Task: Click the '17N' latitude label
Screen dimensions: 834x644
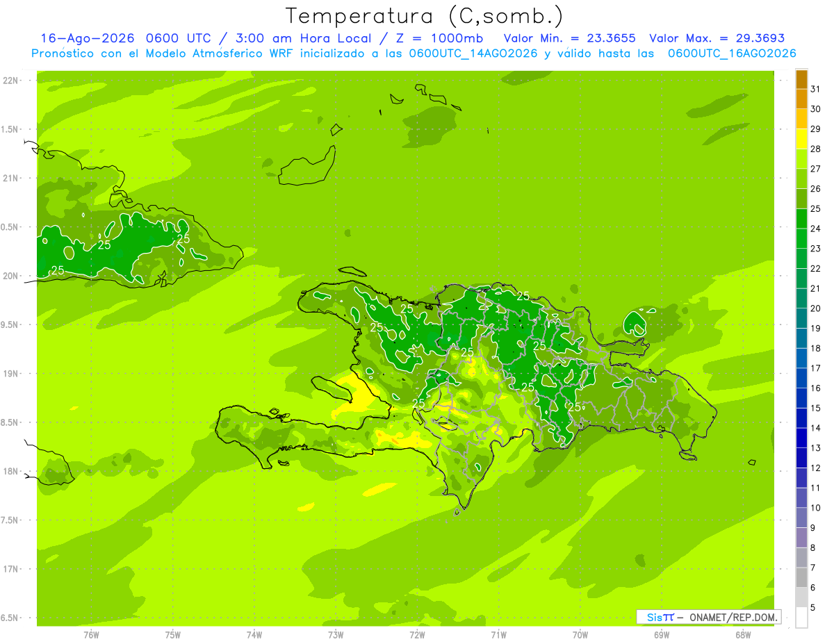Action: (11, 569)
